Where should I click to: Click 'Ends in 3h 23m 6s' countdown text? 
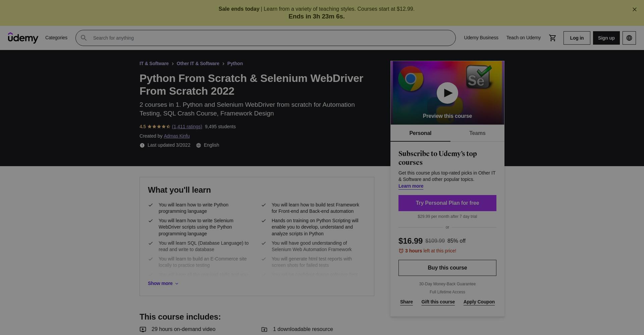[x=316, y=16]
